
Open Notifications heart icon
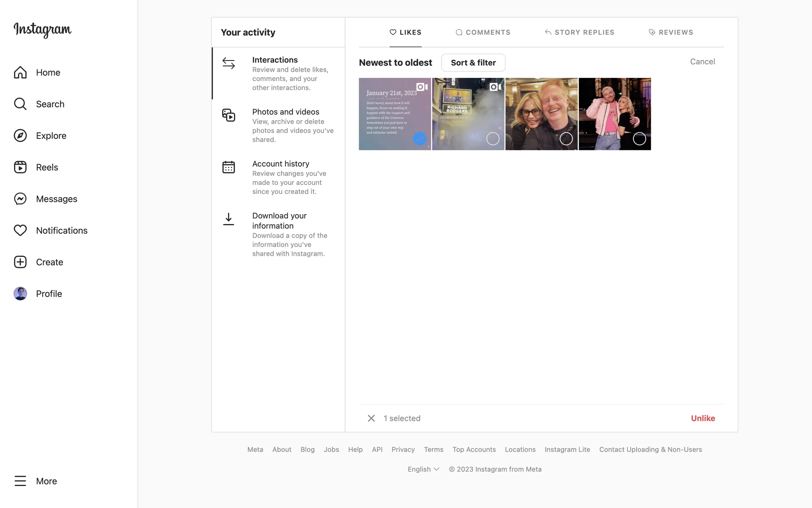pyautogui.click(x=20, y=230)
